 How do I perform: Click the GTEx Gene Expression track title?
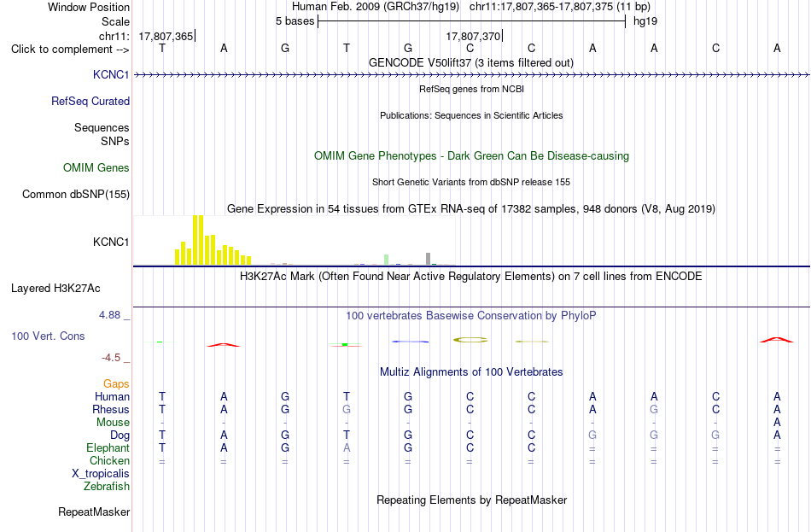tap(471, 208)
